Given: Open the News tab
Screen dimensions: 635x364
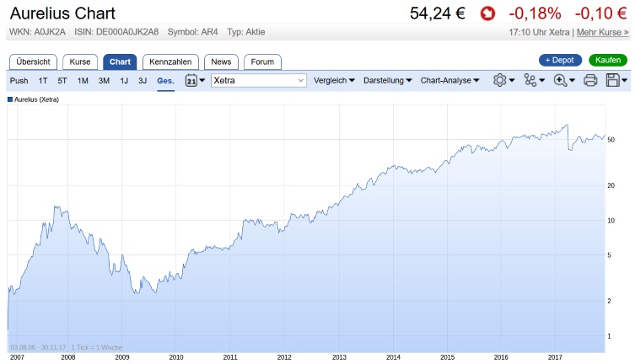Looking at the screenshot, I should [x=221, y=62].
